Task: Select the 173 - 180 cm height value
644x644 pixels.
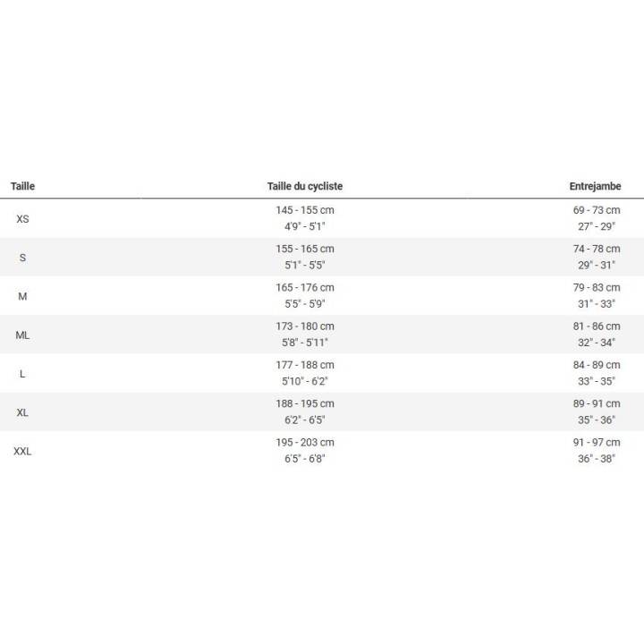Action: (x=305, y=326)
